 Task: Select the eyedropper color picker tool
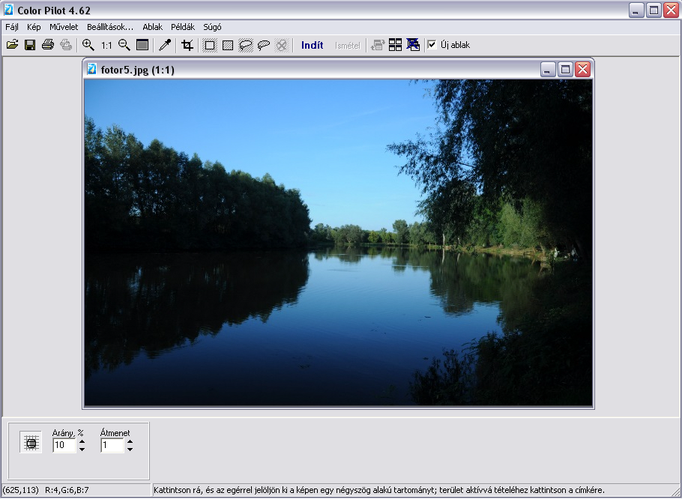pos(165,45)
